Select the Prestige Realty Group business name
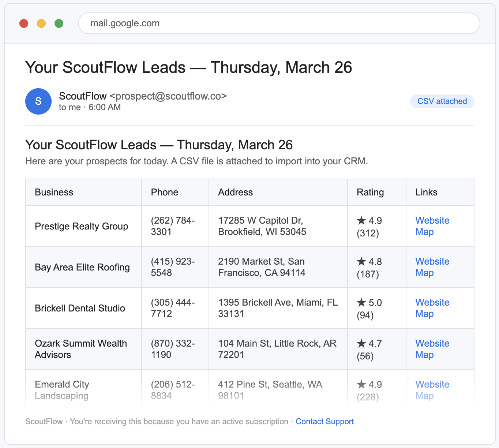Viewport: 499px width, 448px height. pos(82,226)
